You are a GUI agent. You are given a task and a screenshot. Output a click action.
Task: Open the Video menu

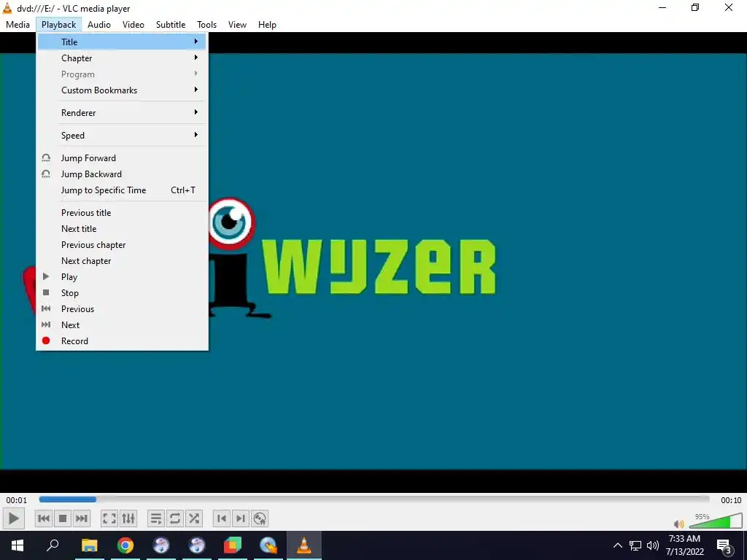point(133,25)
